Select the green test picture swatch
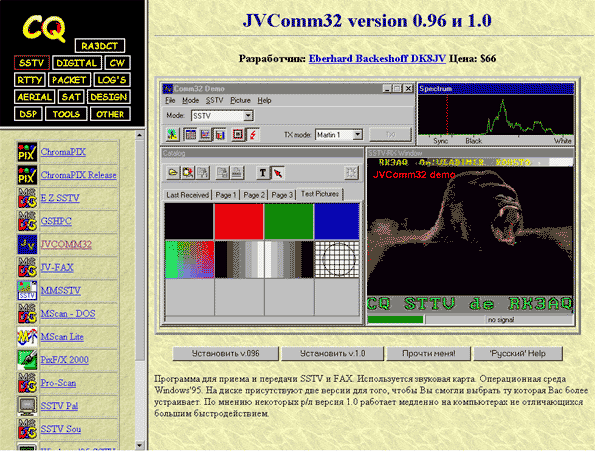Screen dimensions: 595x451 [x=289, y=222]
